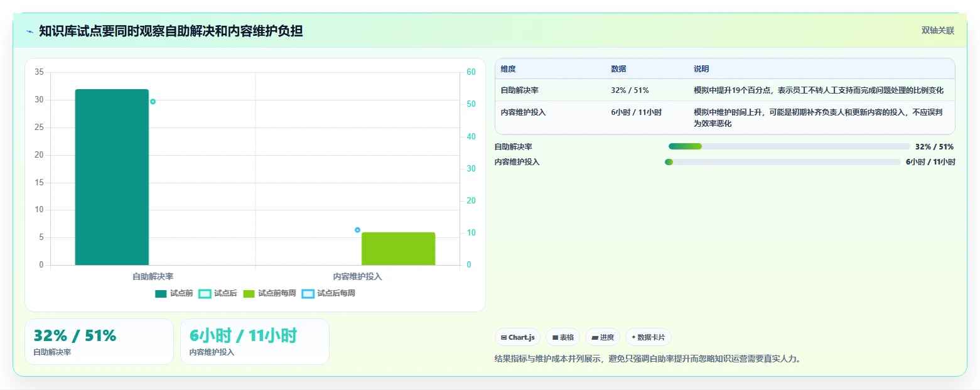Click the lightning icon beside the title
Screen dimensions: 980x390
[30, 31]
